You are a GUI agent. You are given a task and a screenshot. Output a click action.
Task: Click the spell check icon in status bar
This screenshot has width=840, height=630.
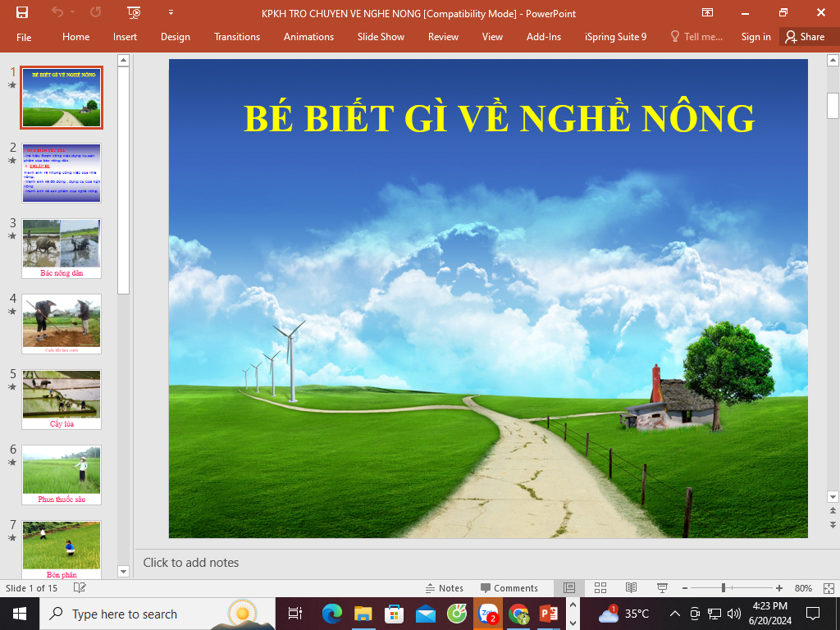80,588
